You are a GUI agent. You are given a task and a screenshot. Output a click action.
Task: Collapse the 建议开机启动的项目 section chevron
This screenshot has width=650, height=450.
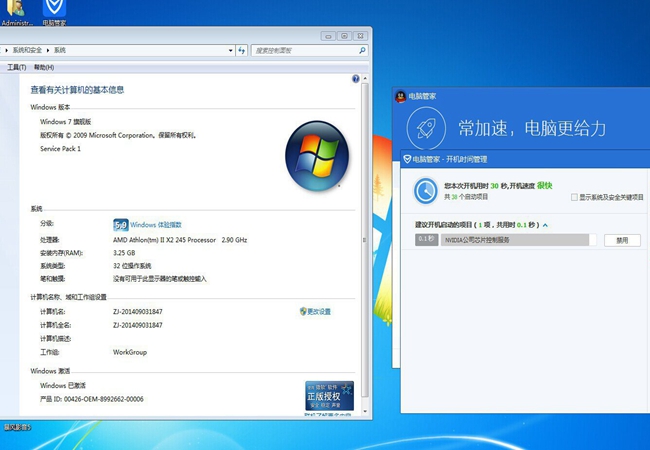545,225
